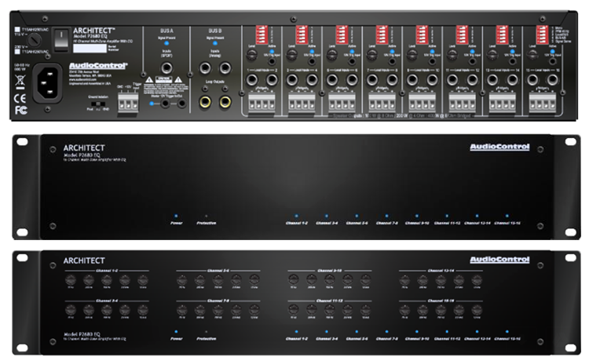Click the middle EQ knob under Channel 5-6
The width and height of the screenshot is (589, 364).
coord(218,280)
